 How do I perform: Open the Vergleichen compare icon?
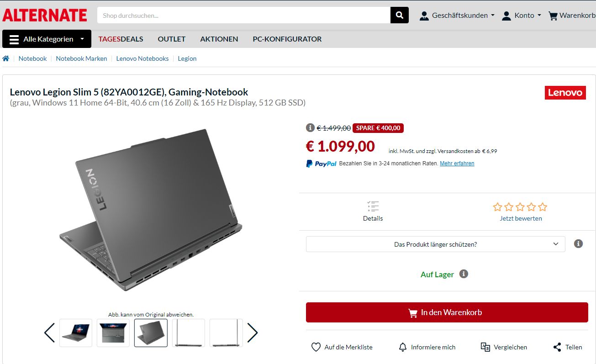tap(485, 347)
